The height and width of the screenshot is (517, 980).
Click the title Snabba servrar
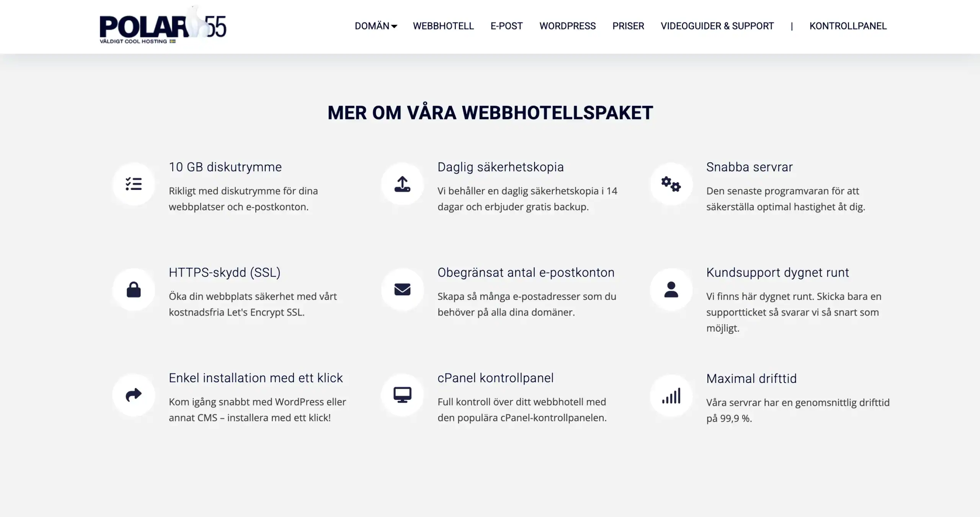(749, 167)
